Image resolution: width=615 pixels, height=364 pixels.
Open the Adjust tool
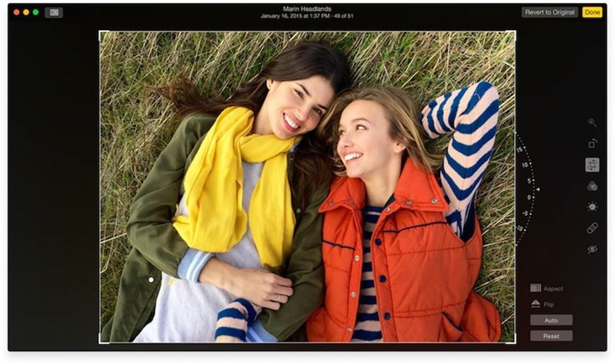[x=592, y=207]
